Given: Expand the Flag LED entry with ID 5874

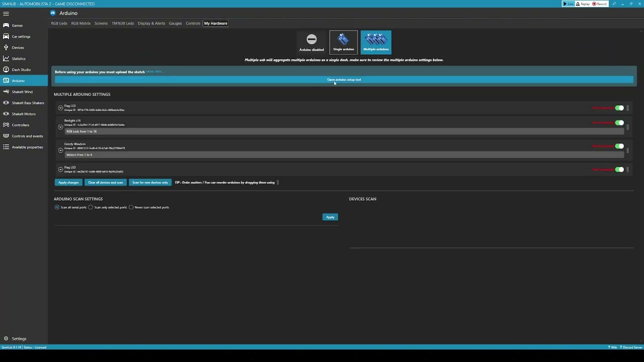Looking at the screenshot, I should coord(60,108).
